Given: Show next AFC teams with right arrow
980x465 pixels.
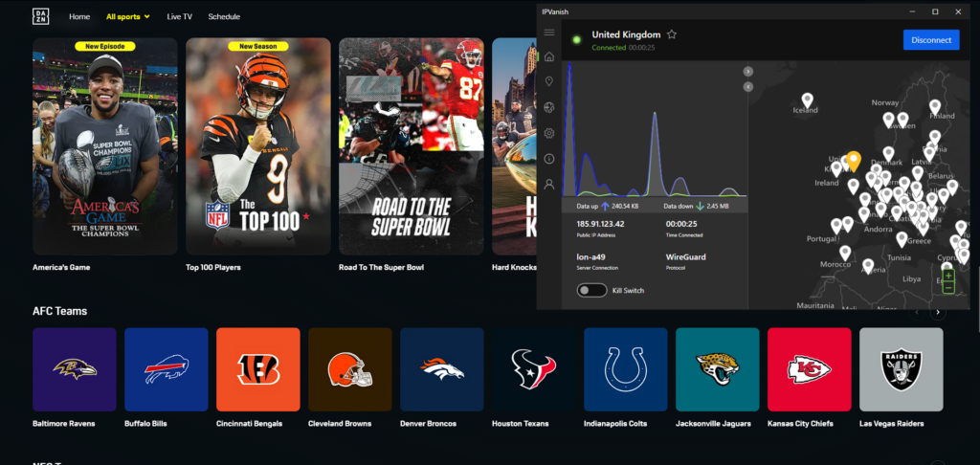Looking at the screenshot, I should pos(938,311).
